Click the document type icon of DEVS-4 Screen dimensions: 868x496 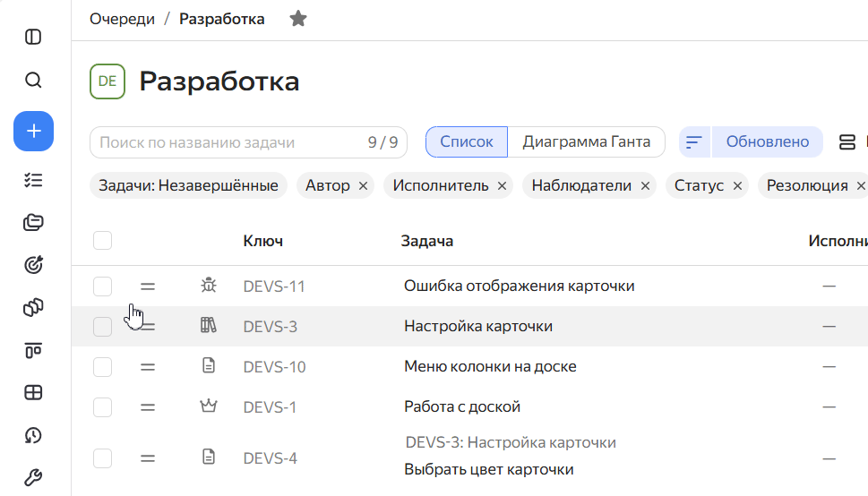click(x=209, y=458)
